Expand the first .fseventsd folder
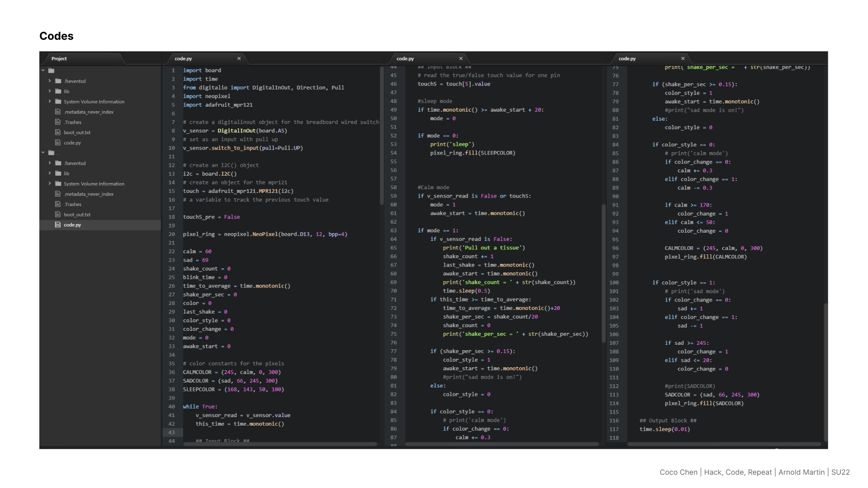 [50, 81]
